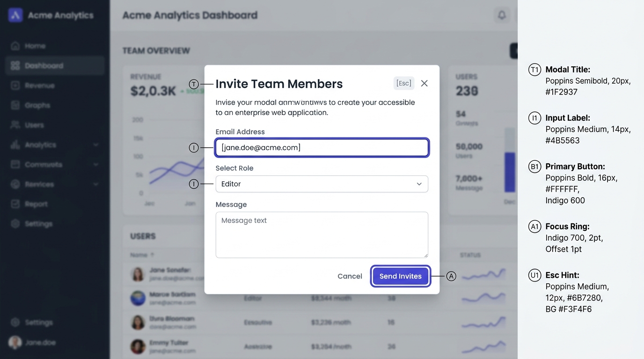The width and height of the screenshot is (644, 359).
Task: Click the Jane Sonefar user avatar
Action: click(138, 274)
